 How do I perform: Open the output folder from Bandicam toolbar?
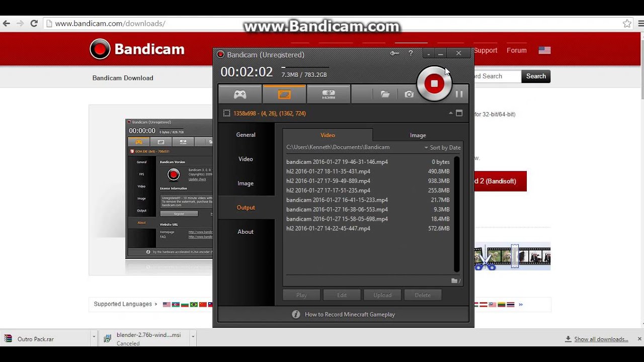(x=385, y=94)
